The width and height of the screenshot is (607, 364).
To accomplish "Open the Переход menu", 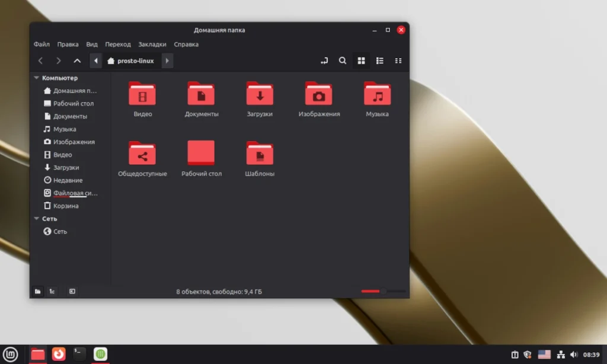I will [x=118, y=44].
